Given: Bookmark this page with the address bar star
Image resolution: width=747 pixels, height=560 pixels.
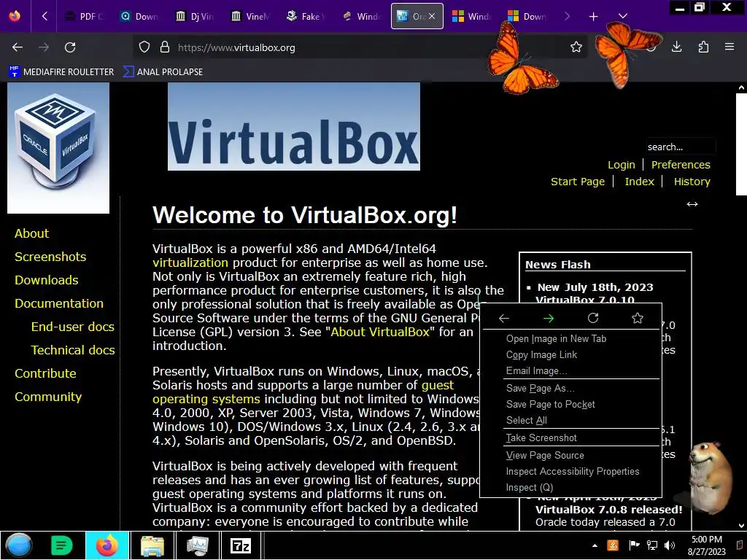Looking at the screenshot, I should tap(576, 47).
